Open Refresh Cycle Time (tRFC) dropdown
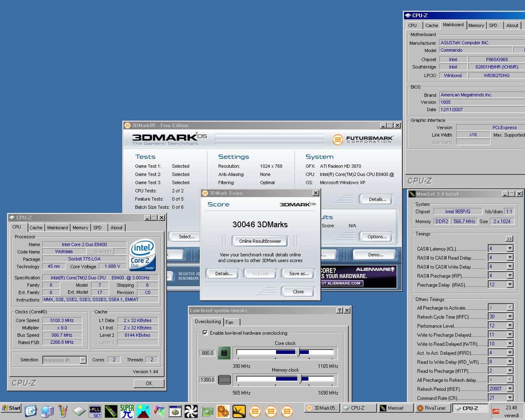 pos(510,316)
